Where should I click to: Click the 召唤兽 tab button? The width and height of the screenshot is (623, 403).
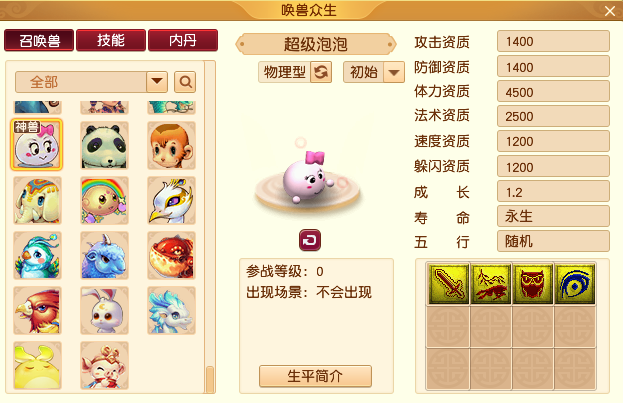pyautogui.click(x=39, y=40)
